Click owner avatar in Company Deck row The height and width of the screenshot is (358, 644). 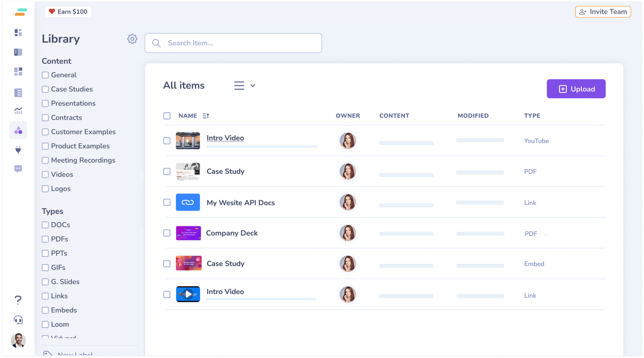click(x=347, y=233)
